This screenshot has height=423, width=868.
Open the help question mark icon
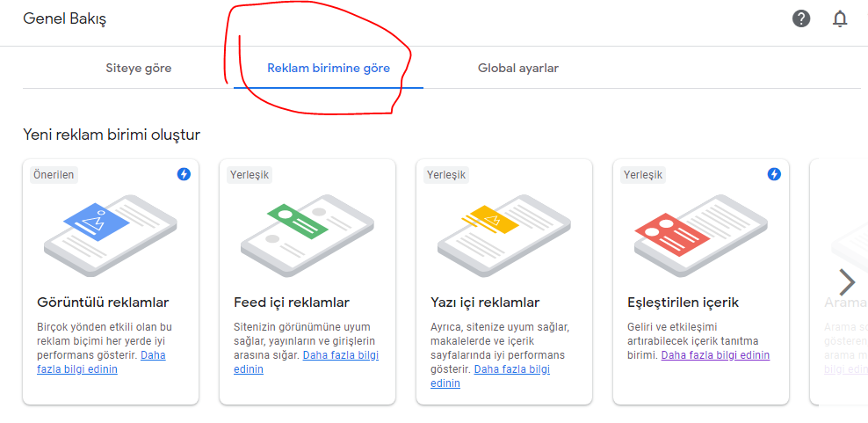tap(801, 18)
